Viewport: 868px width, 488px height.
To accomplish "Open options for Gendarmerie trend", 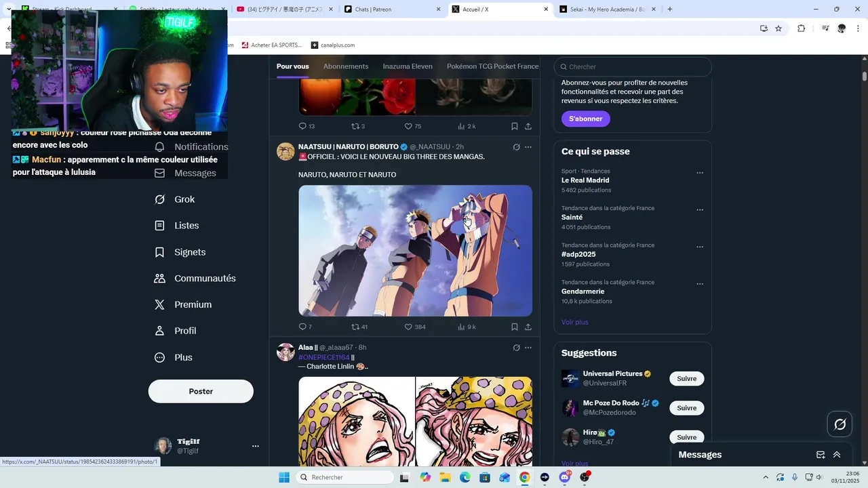I will (x=700, y=284).
